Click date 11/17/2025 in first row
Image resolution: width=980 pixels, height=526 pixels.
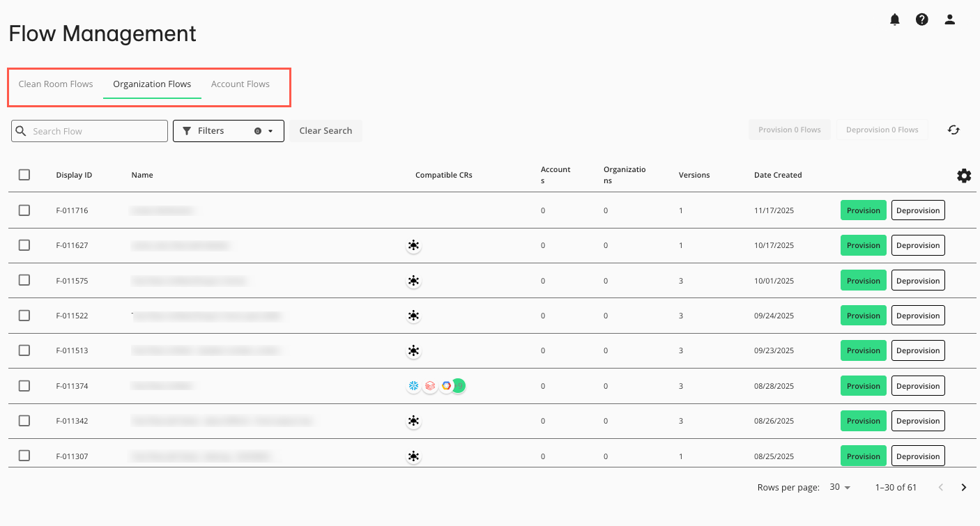774,210
